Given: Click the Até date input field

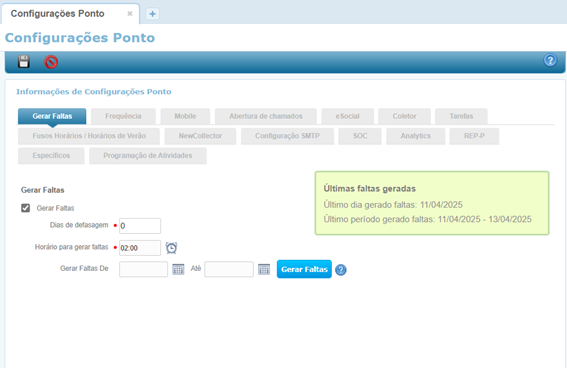Looking at the screenshot, I should tap(229, 269).
